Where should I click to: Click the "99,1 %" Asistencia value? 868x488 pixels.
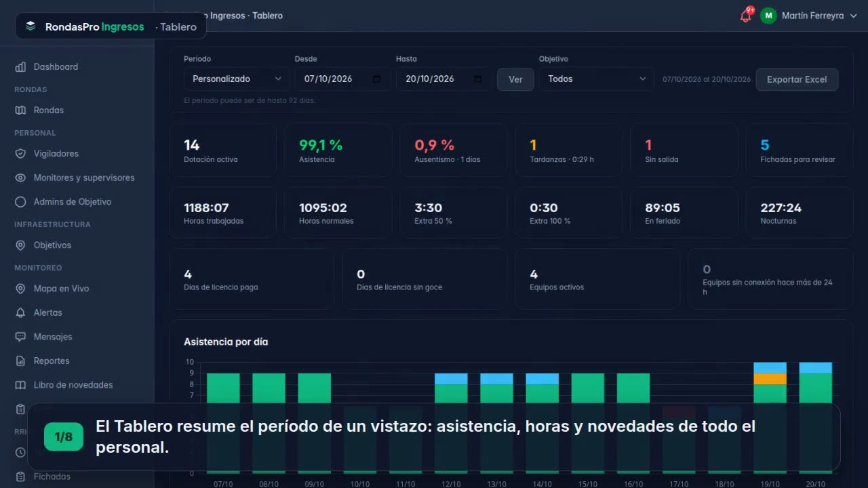coord(321,145)
